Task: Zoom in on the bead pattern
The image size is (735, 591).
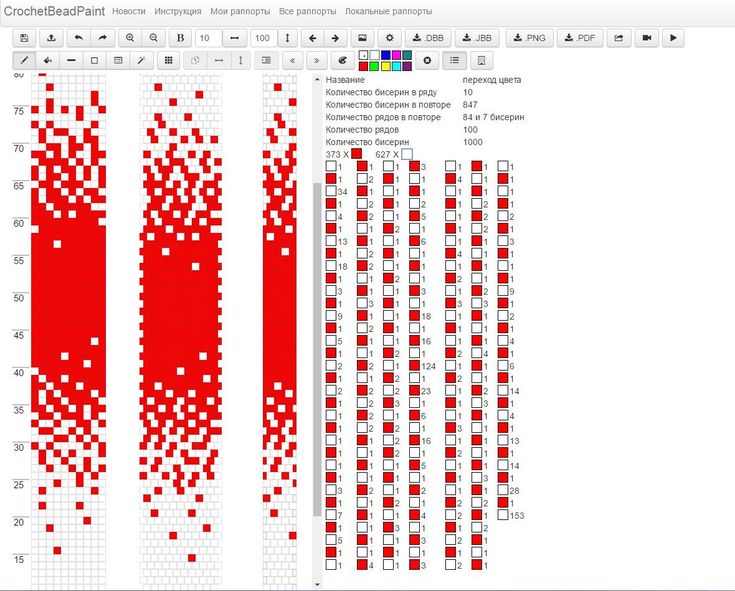Action: [x=130, y=38]
